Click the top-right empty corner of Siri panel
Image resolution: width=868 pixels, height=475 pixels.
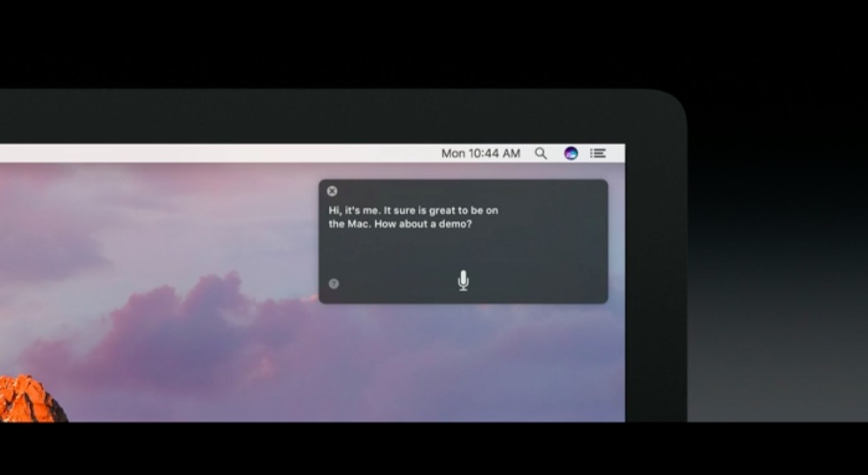tap(584, 195)
